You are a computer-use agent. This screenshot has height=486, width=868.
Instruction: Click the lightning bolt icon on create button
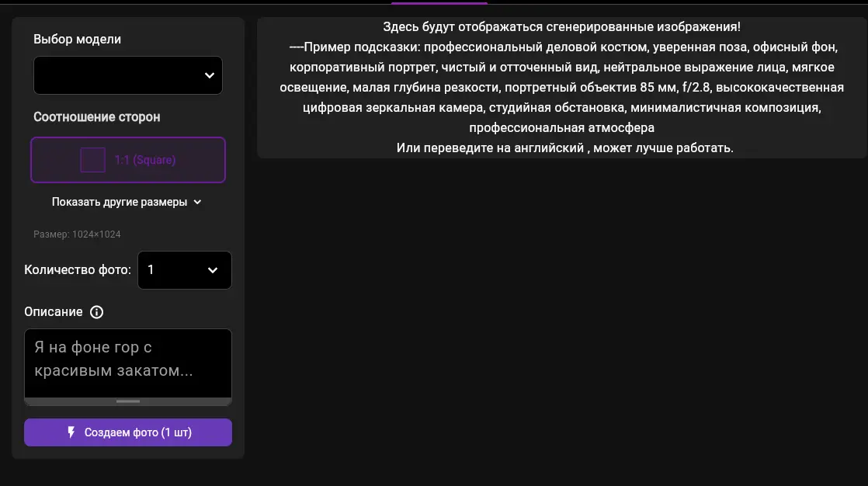point(71,432)
